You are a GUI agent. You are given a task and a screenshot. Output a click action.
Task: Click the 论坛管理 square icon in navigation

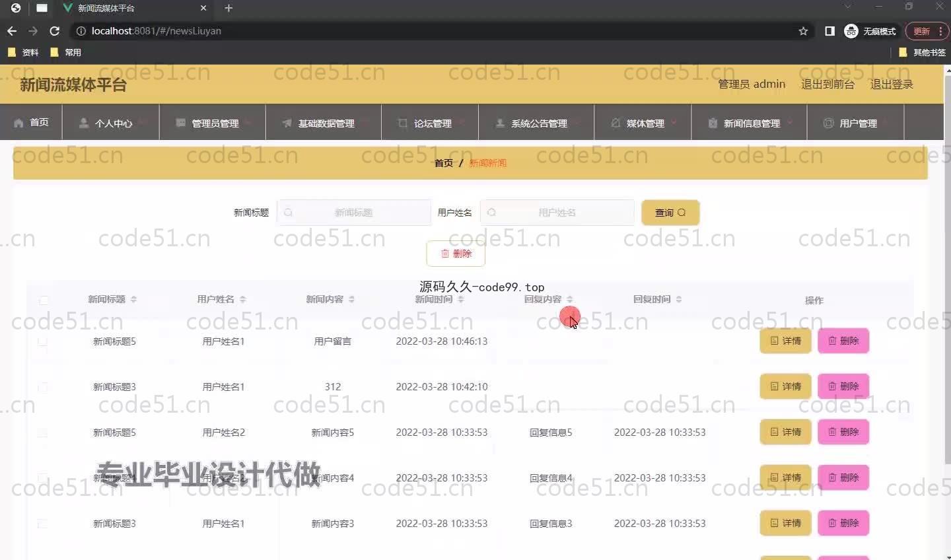pyautogui.click(x=402, y=123)
